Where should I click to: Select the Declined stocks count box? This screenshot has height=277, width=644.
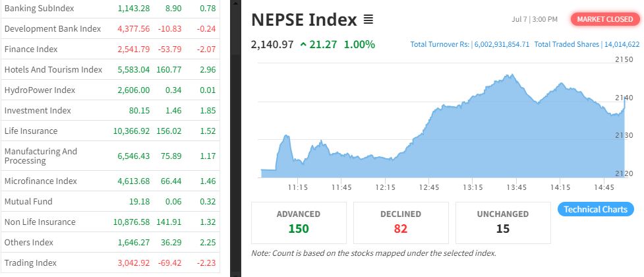click(x=401, y=222)
